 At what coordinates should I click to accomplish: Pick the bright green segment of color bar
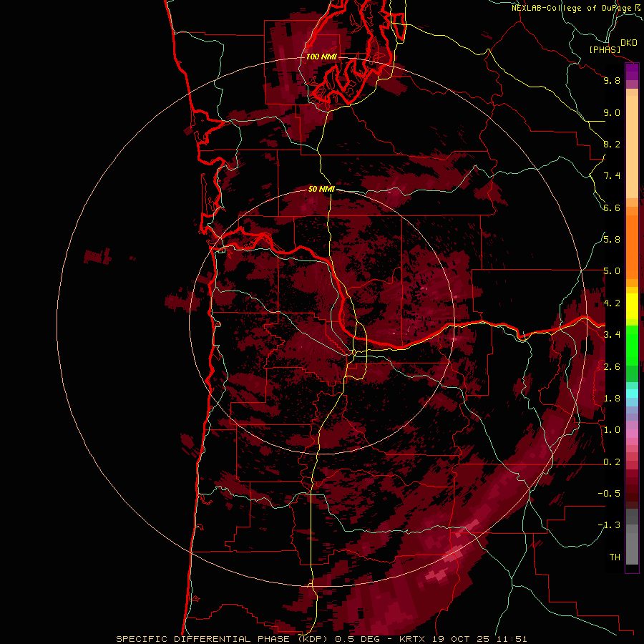pyautogui.click(x=632, y=346)
